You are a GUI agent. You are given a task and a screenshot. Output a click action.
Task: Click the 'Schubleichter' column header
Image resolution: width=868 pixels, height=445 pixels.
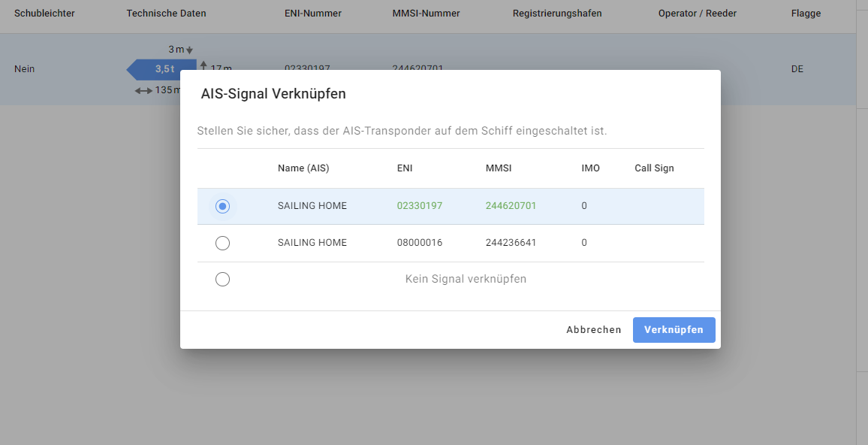(44, 14)
